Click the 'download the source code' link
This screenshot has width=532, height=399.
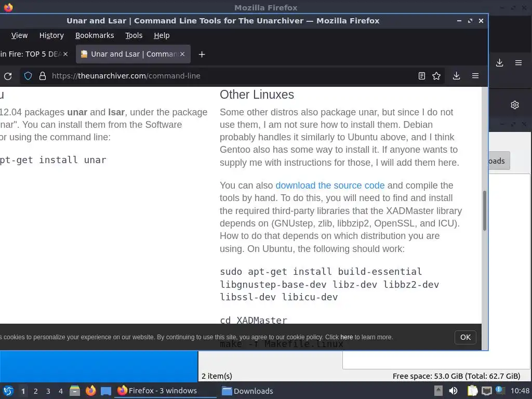[330, 185]
